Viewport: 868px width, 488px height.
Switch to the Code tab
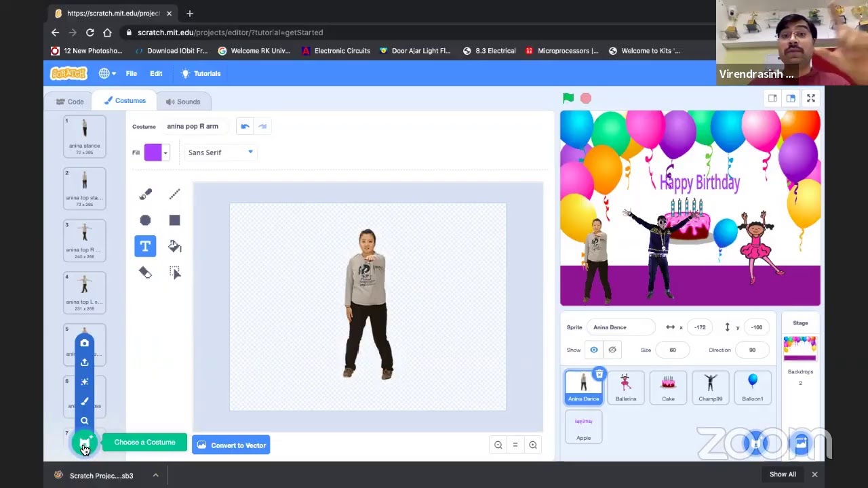(70, 102)
